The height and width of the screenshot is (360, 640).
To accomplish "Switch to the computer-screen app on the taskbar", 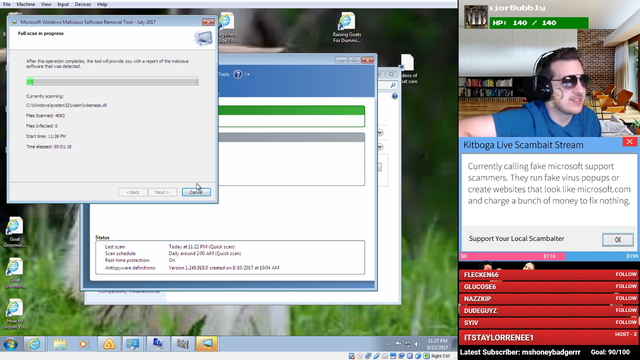I will coord(158,344).
